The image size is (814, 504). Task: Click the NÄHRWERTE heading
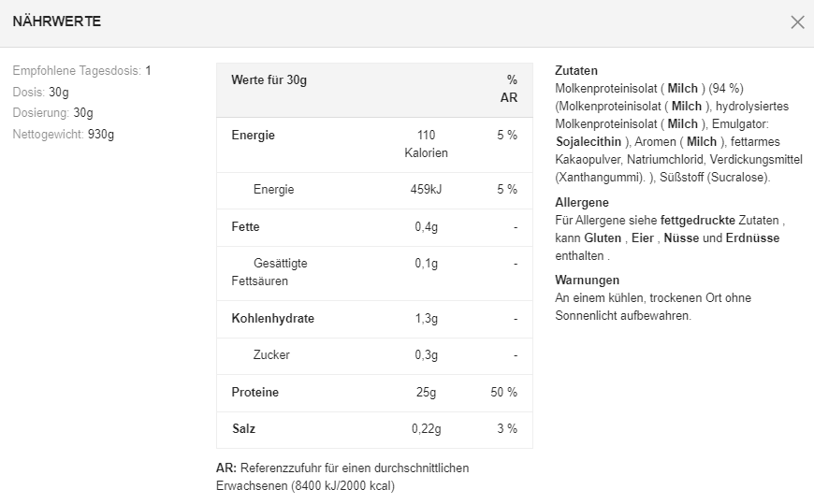pos(57,22)
